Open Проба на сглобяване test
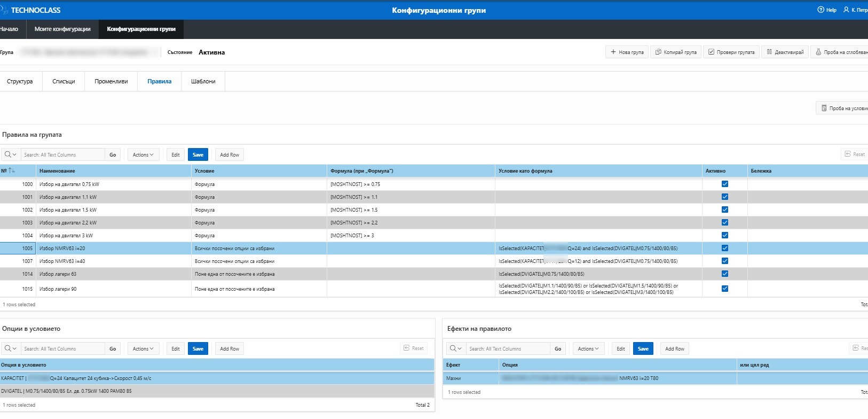 pos(840,52)
